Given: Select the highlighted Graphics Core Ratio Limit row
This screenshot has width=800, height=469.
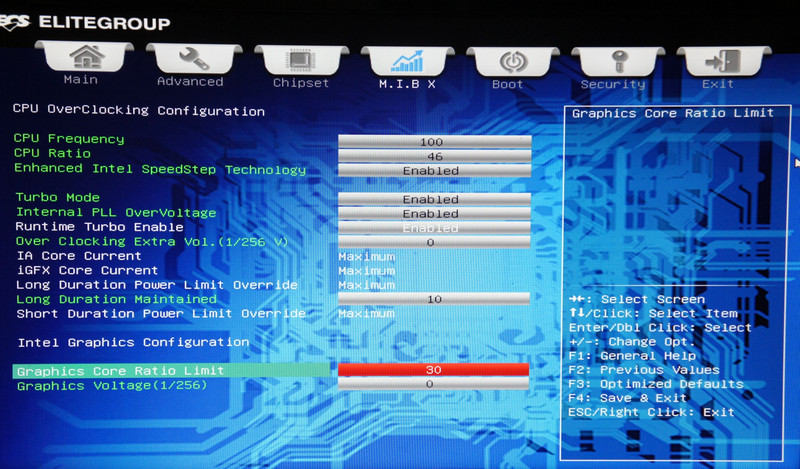Looking at the screenshot, I should 171,371.
